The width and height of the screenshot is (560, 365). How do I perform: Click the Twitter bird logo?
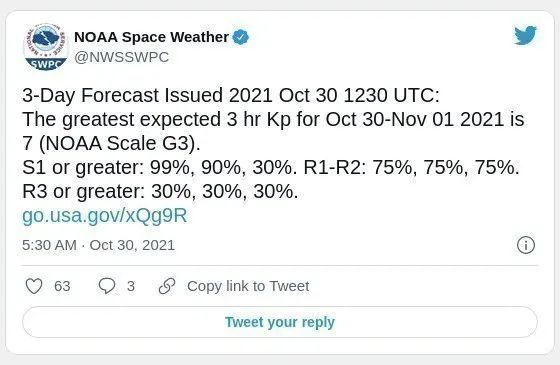click(525, 35)
